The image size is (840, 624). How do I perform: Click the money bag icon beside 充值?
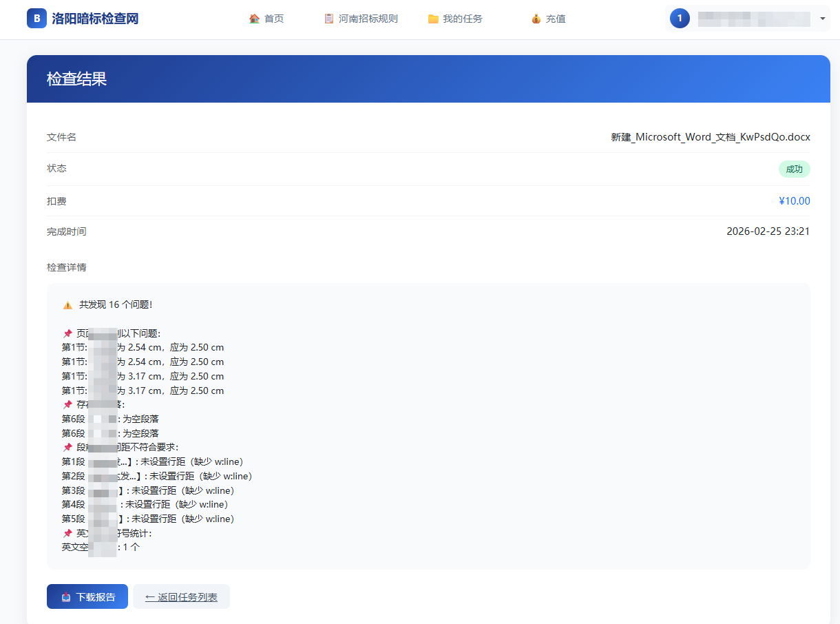coord(536,19)
